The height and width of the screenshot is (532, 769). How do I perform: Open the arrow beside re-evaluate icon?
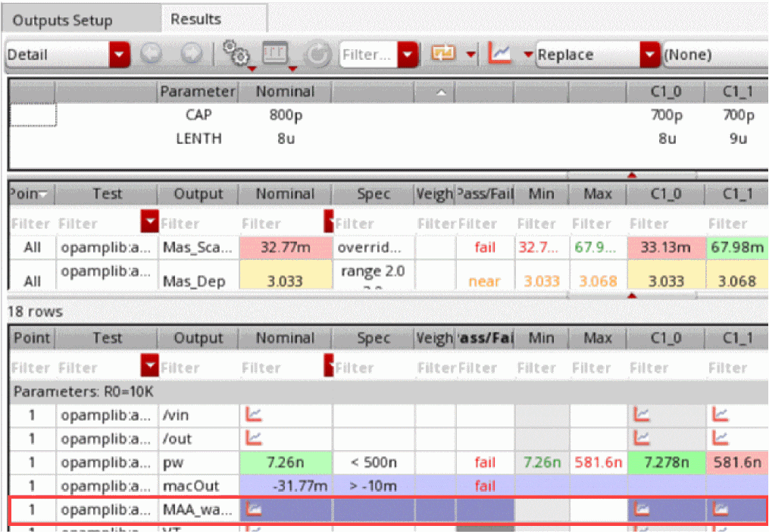click(470, 54)
